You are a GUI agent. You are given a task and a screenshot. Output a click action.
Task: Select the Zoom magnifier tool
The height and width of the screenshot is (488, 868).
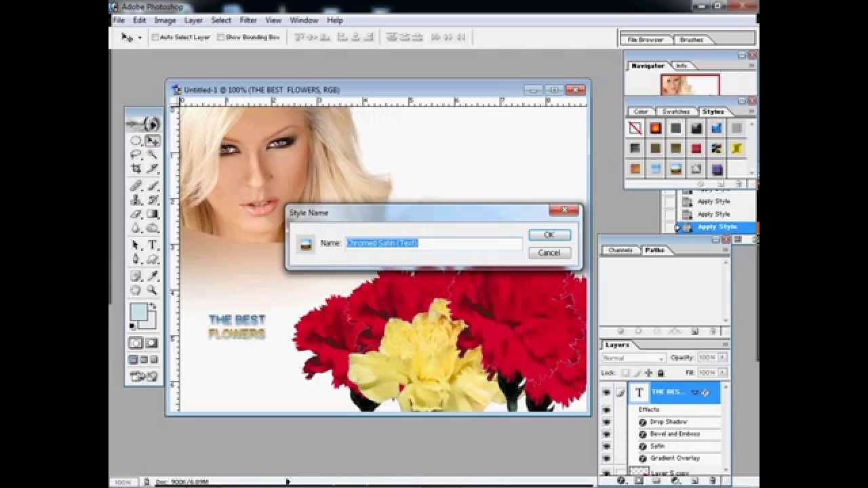click(x=153, y=290)
